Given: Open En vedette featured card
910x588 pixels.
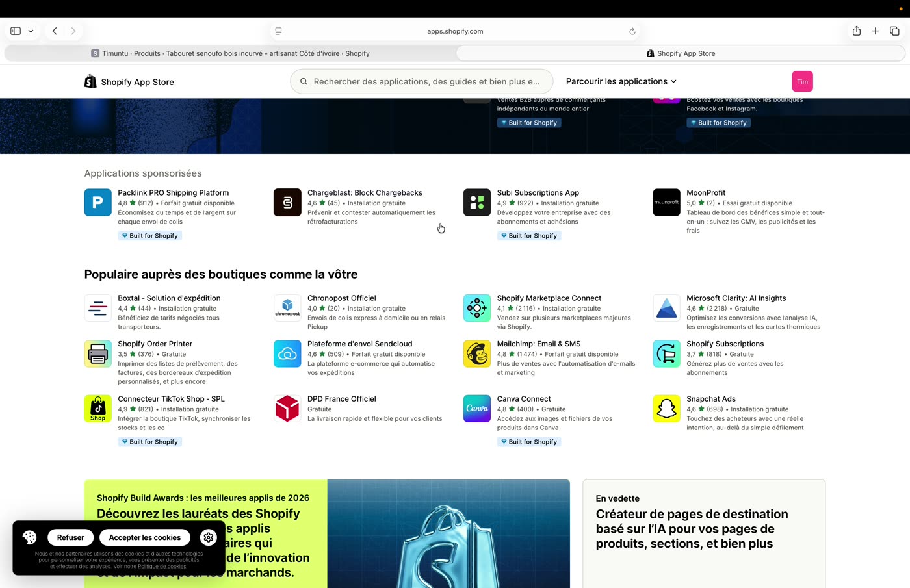Looking at the screenshot, I should [704, 533].
